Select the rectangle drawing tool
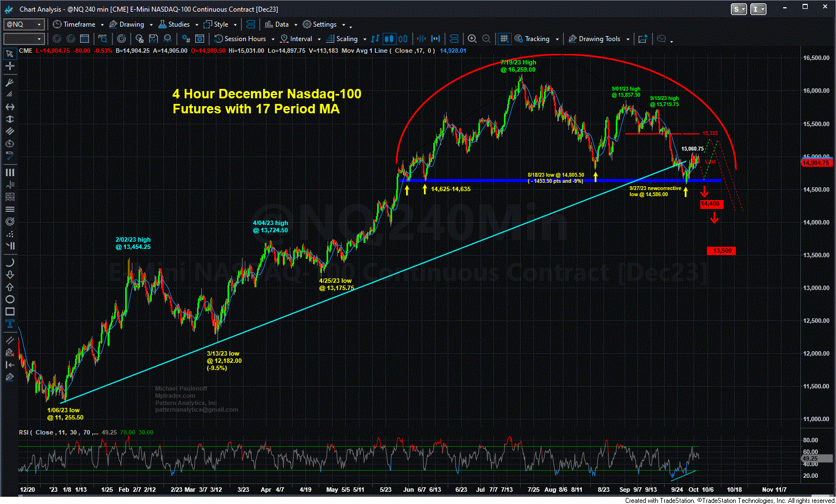The width and height of the screenshot is (836, 504). (x=9, y=312)
